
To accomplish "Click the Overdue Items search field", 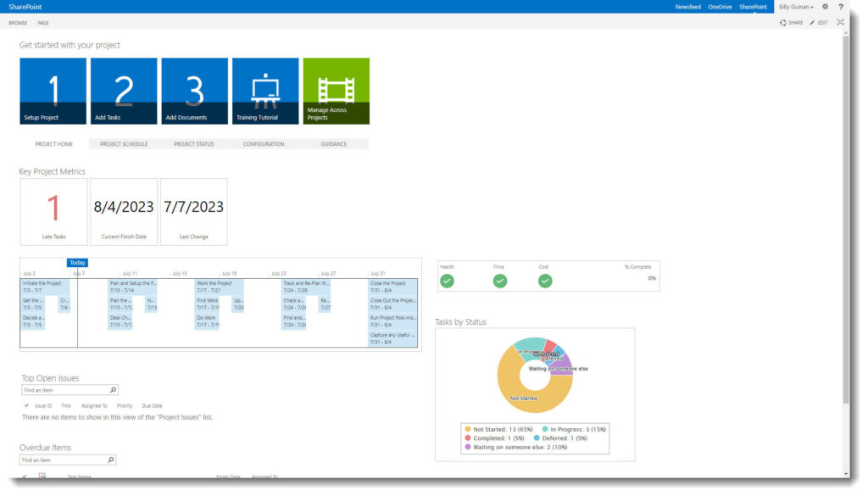I will pyautogui.click(x=64, y=460).
